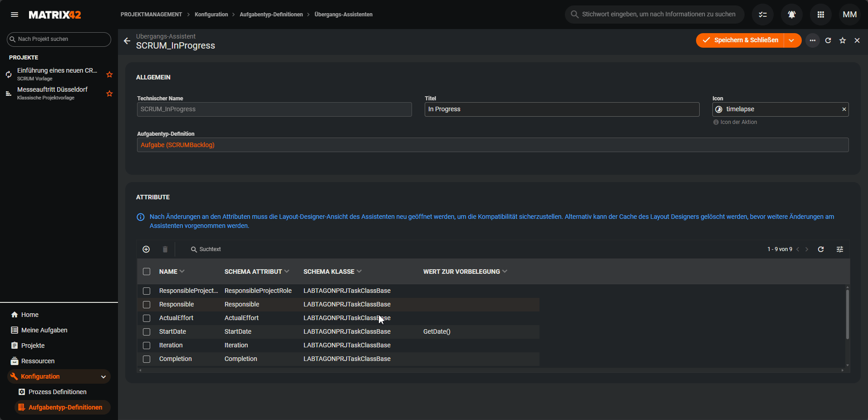The image size is (868, 420).
Task: Refresh the attributes table list
Action: (x=820, y=249)
